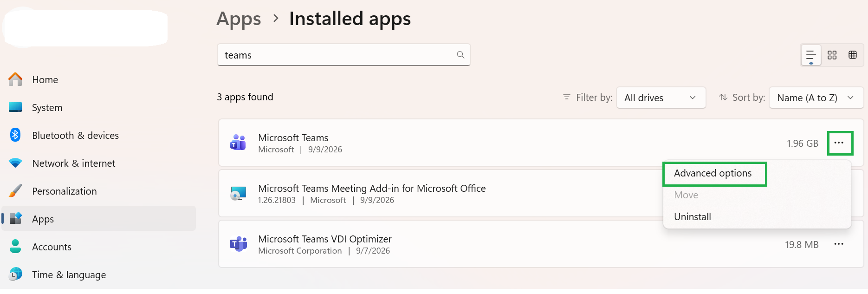Open Bluetooth & devices label

coord(76,135)
